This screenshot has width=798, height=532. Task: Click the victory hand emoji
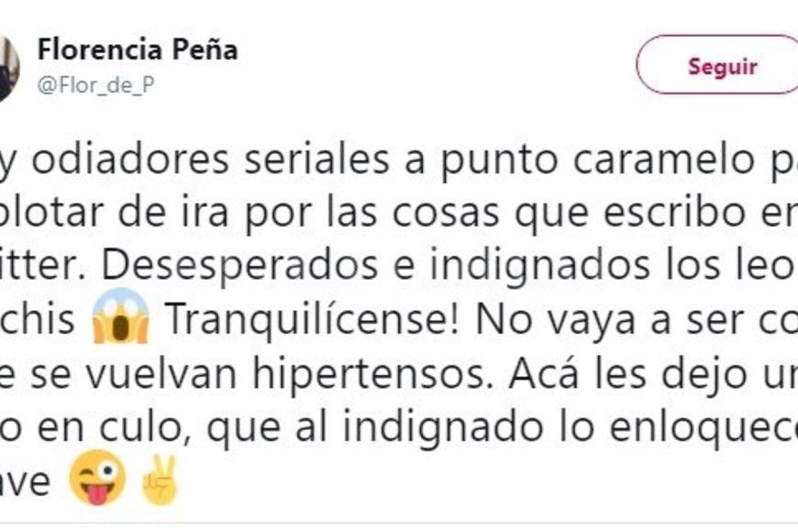pos(161,480)
